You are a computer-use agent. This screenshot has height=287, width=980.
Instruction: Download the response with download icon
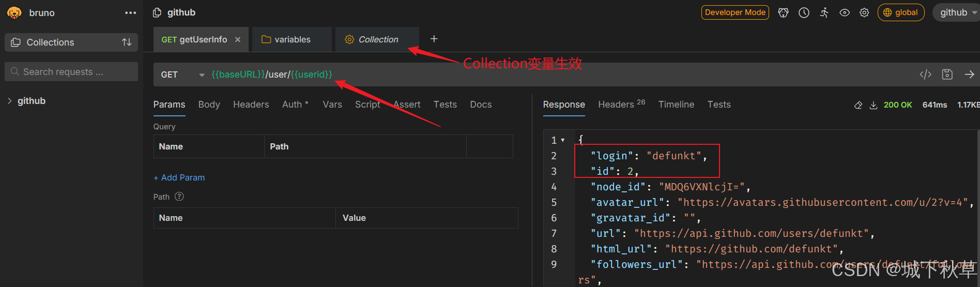coord(874,105)
